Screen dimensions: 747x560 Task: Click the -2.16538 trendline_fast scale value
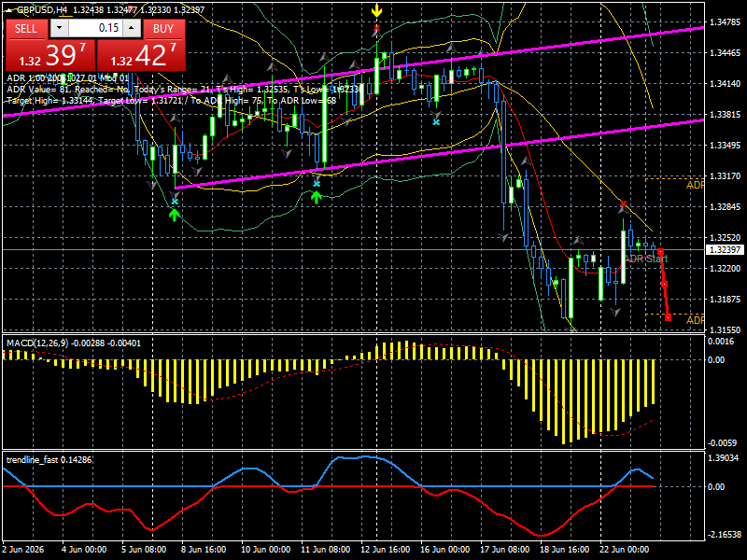point(725,535)
